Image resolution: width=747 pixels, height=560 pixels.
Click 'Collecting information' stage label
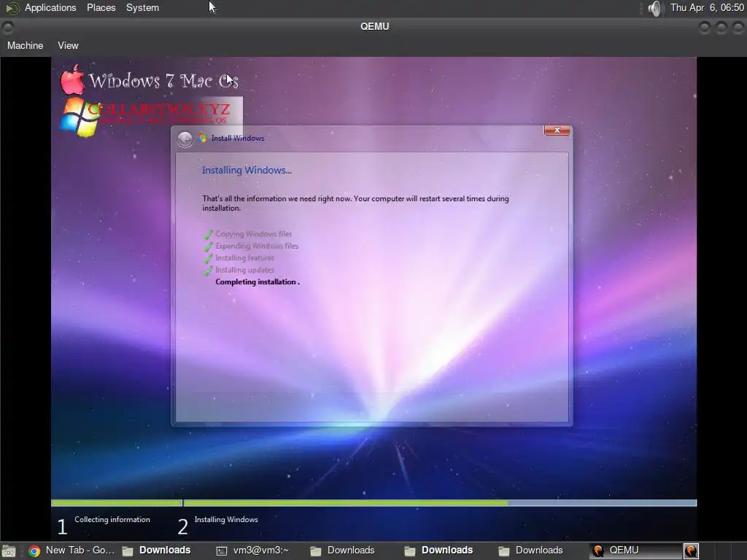(112, 519)
